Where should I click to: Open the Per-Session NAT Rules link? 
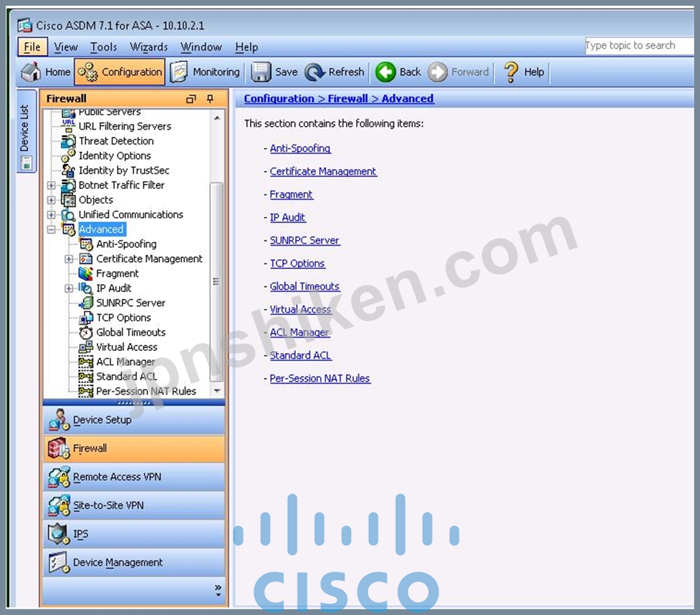[x=320, y=378]
